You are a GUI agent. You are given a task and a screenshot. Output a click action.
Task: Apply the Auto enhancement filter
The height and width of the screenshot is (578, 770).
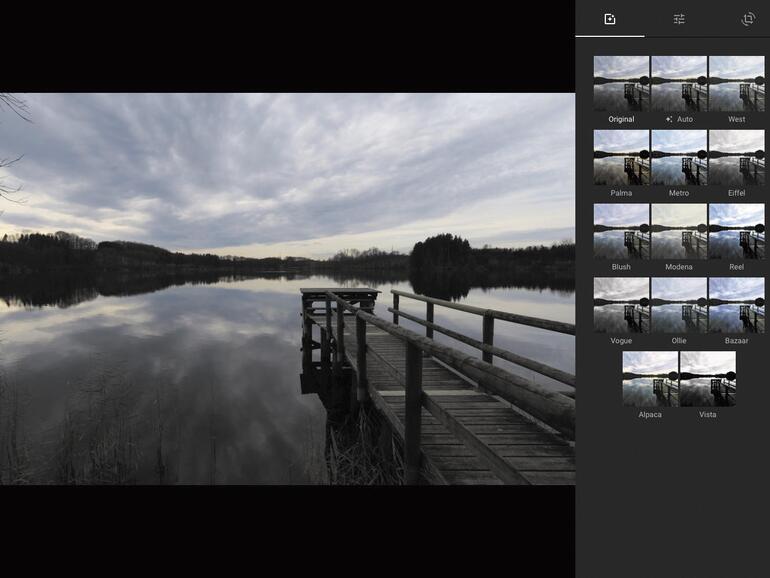(679, 83)
